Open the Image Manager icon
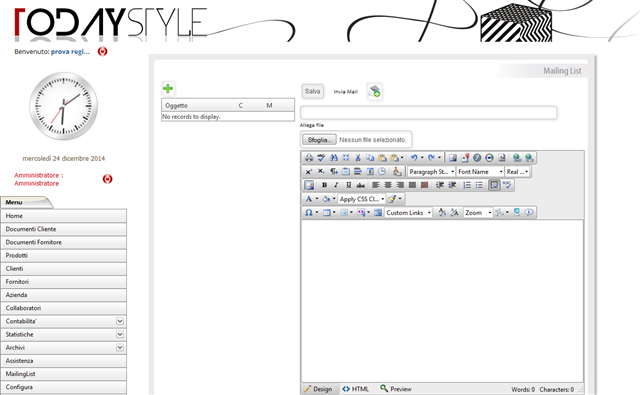 click(x=453, y=158)
